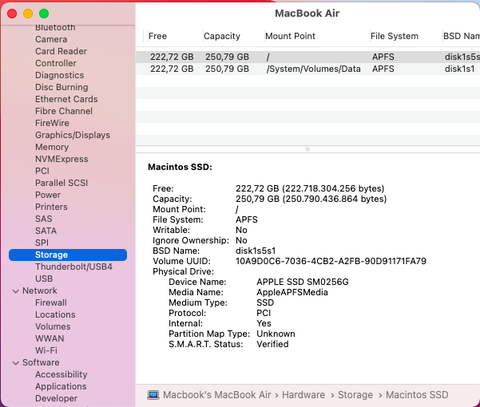Sort by the File System column header
480x407 pixels.
click(394, 36)
